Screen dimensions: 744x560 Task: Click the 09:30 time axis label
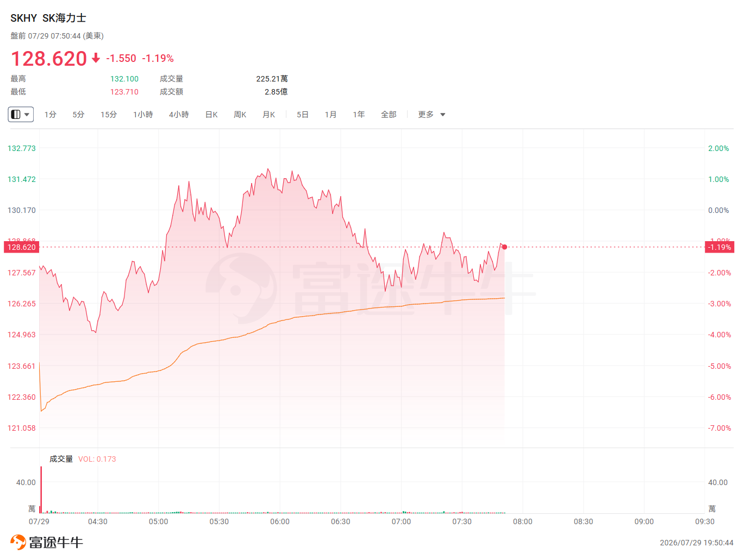(705, 521)
